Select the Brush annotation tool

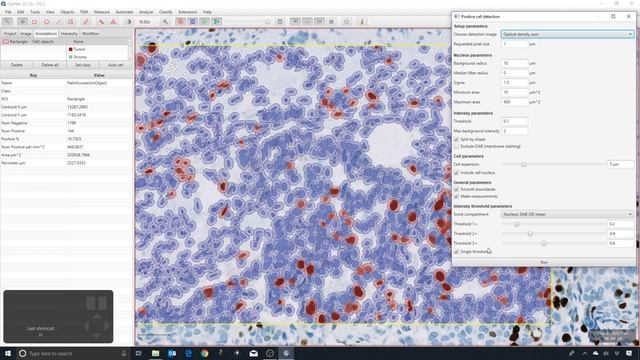(x=85, y=22)
